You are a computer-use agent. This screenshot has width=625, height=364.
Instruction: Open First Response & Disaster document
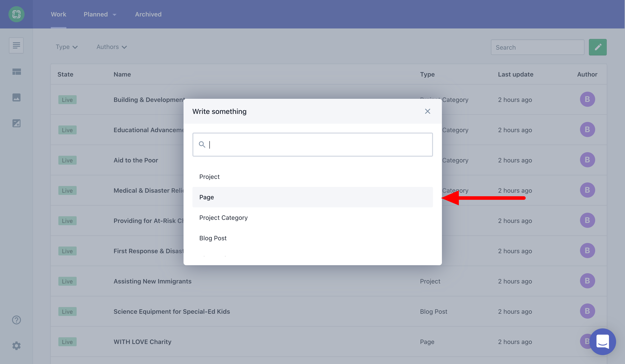(149, 251)
